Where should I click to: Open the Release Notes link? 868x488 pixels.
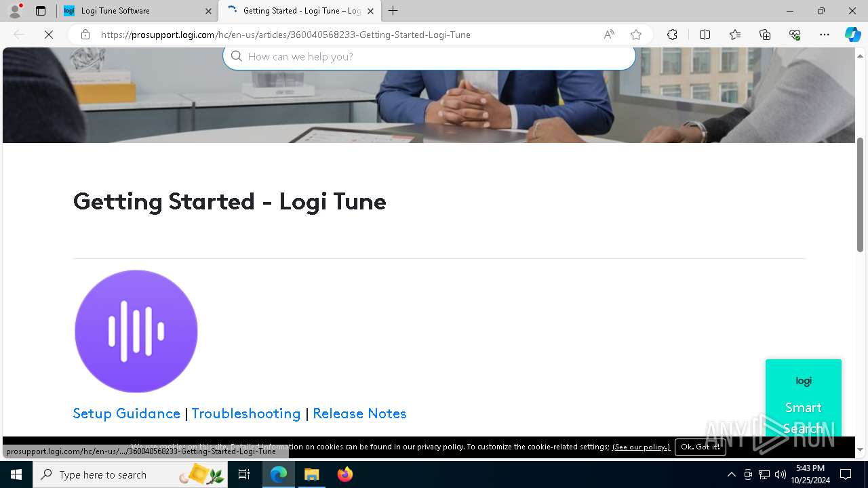coord(359,413)
